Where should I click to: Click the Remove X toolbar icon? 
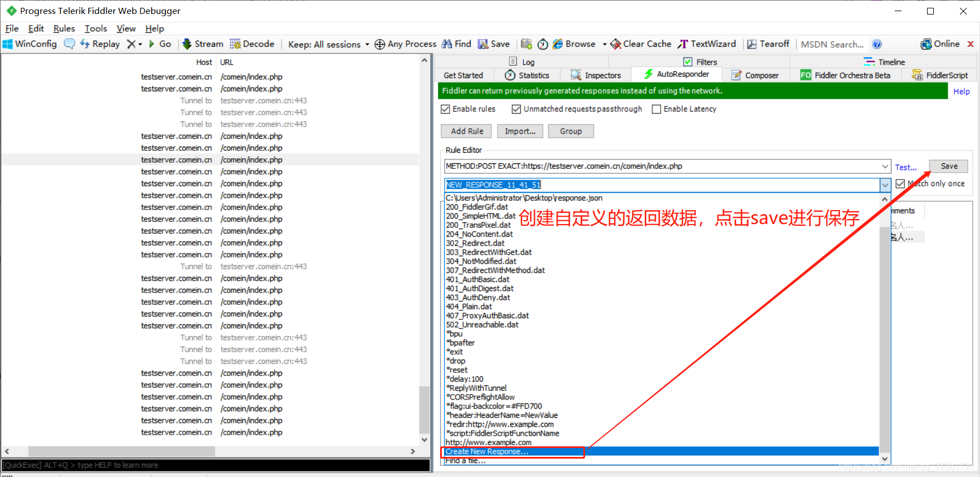point(131,44)
